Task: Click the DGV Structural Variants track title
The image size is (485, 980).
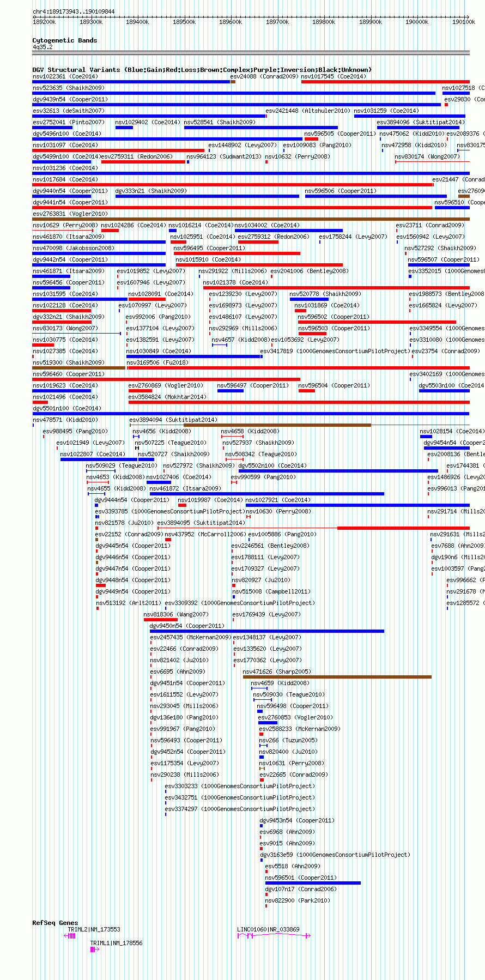Action: point(202,70)
